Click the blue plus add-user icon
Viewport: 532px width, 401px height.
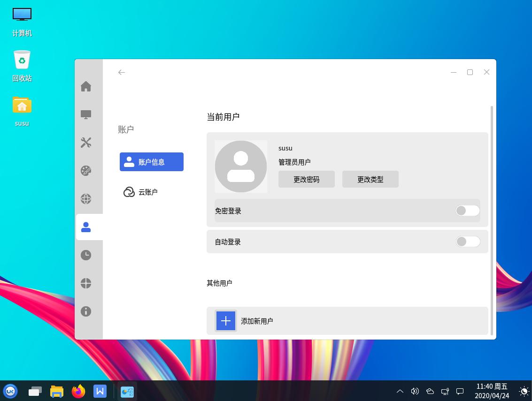pos(226,321)
